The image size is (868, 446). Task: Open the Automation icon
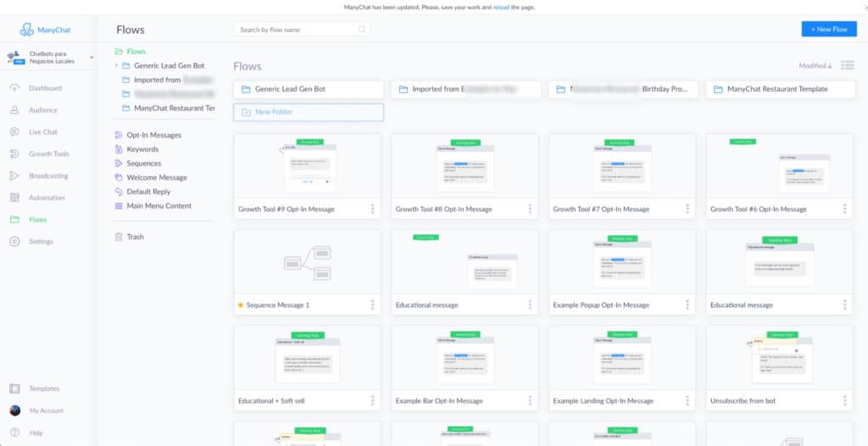[15, 198]
